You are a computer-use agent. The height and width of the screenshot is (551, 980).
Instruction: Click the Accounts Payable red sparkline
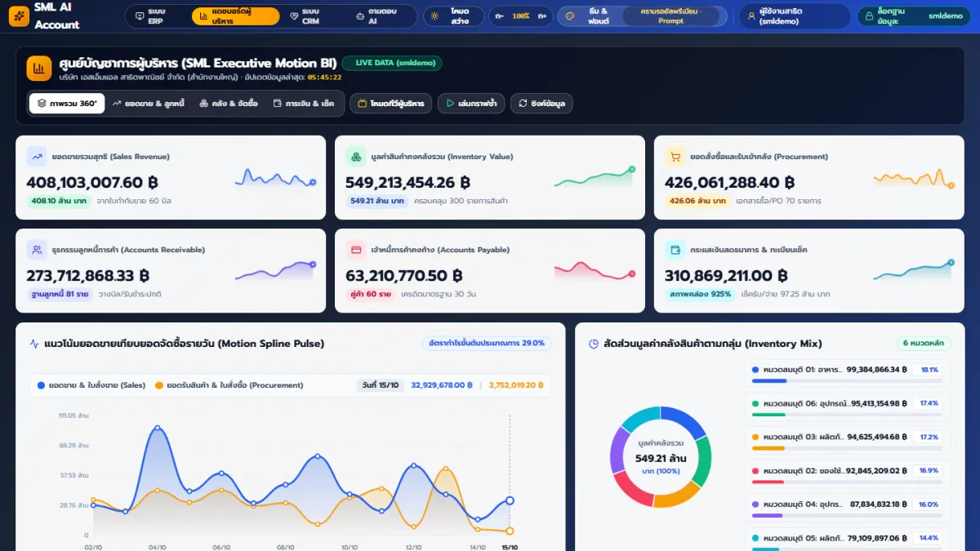tap(595, 270)
